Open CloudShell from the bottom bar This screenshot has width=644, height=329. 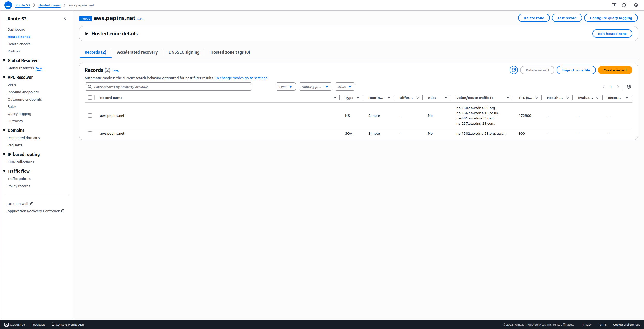point(14,324)
